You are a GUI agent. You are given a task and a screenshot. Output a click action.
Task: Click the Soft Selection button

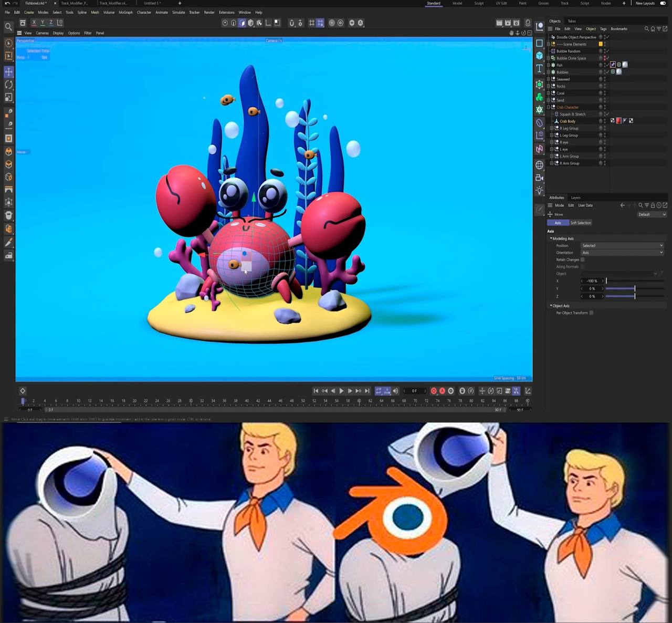point(581,223)
